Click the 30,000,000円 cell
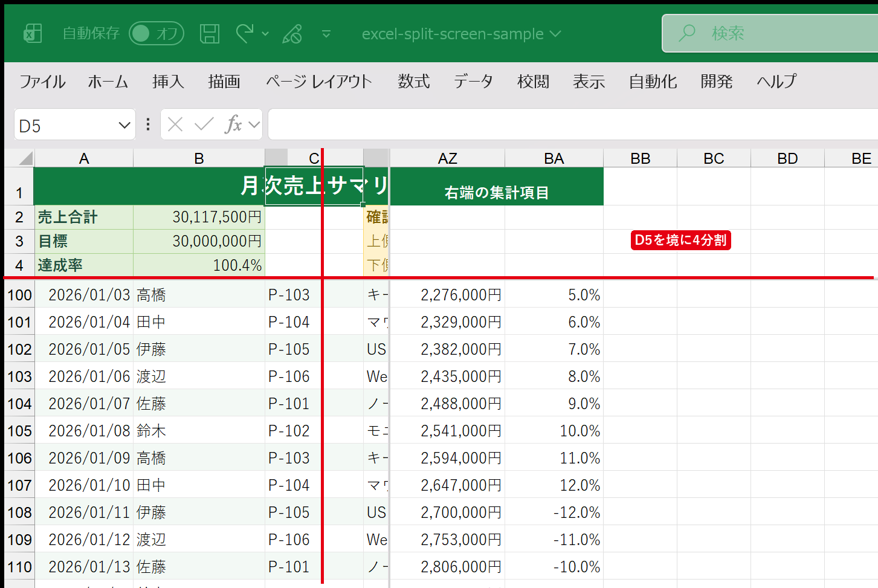The image size is (878, 588). click(x=199, y=241)
